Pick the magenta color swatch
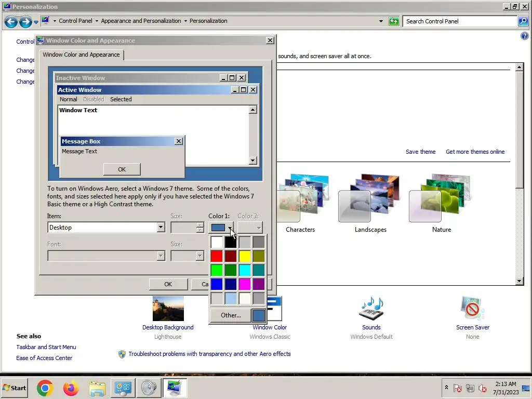The width and height of the screenshot is (532, 399). point(245,284)
